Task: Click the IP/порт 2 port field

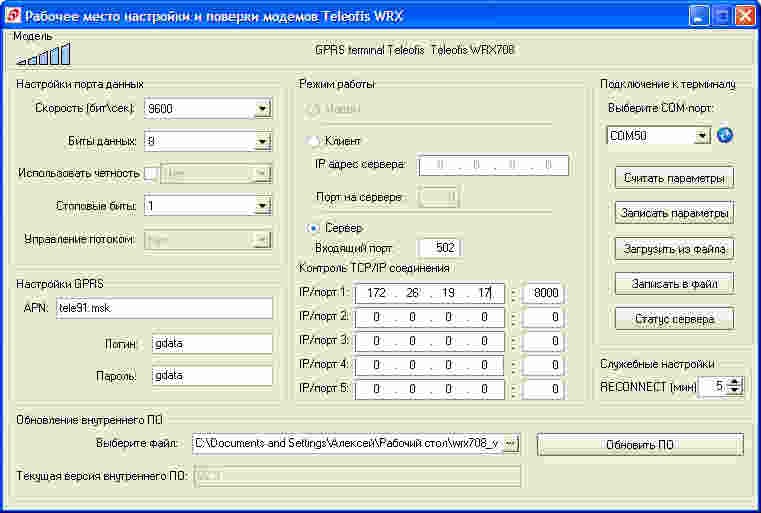Action: click(542, 317)
